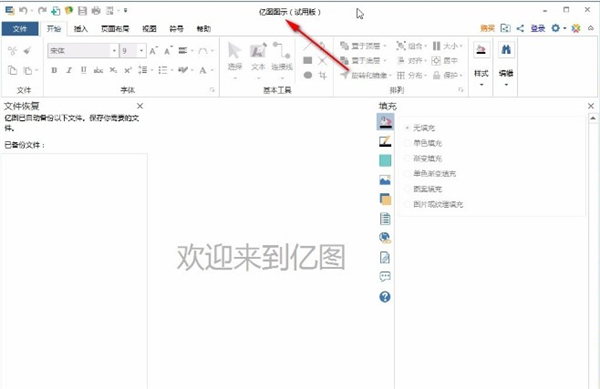Open the line style pencil panel icon
Viewport: 600px width, 389px height.
coord(385,141)
